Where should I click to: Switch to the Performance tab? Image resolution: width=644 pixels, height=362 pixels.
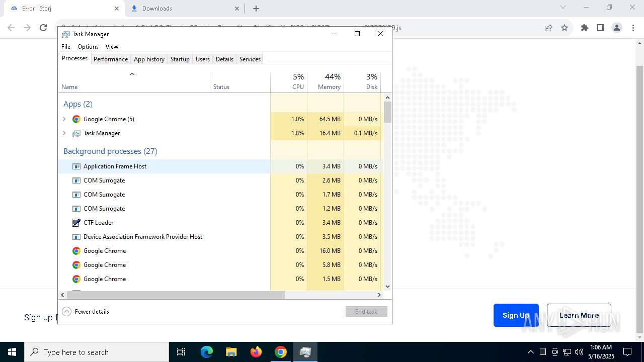click(x=111, y=59)
